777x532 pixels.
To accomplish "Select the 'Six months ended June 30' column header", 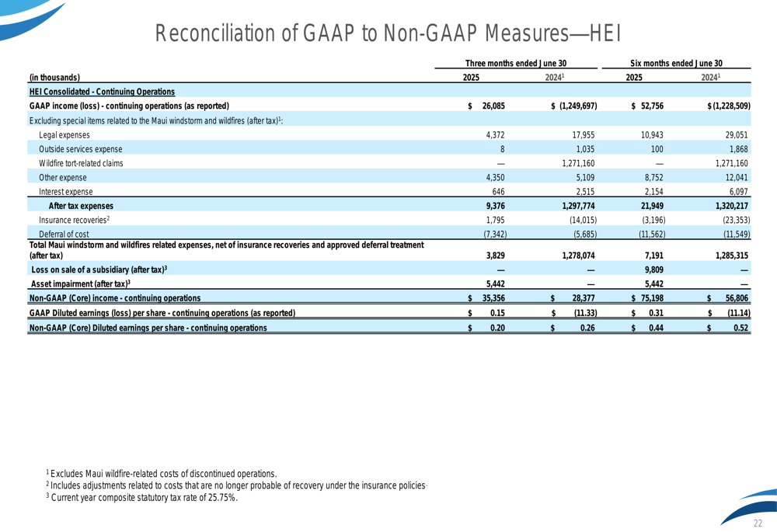I will coord(676,63).
